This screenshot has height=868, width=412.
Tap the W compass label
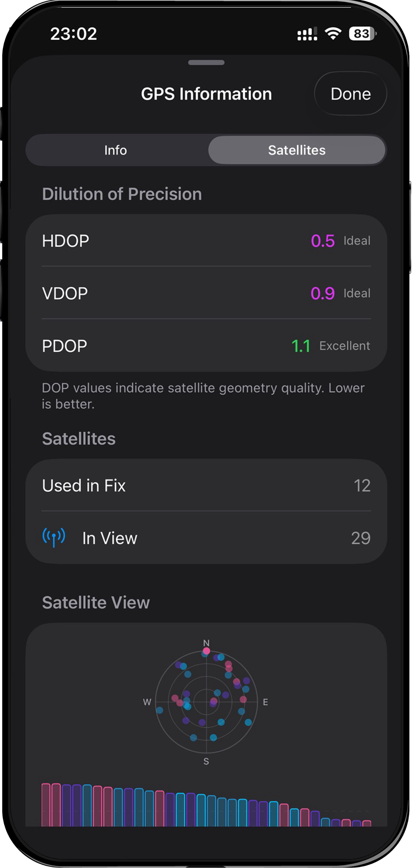(147, 702)
